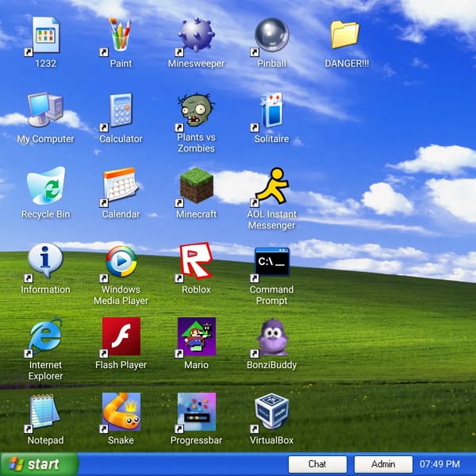The image size is (476, 476).
Task: Open the Chat taskbar button
Action: coord(317,464)
